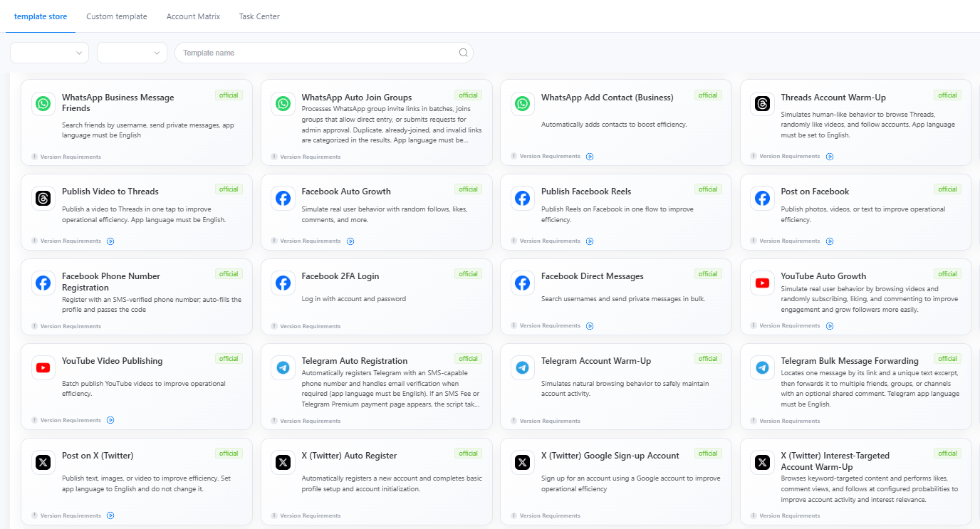Click the WhatsApp icon on Add Contact (Business) card
Screen dimensions: 980x529
click(x=523, y=104)
